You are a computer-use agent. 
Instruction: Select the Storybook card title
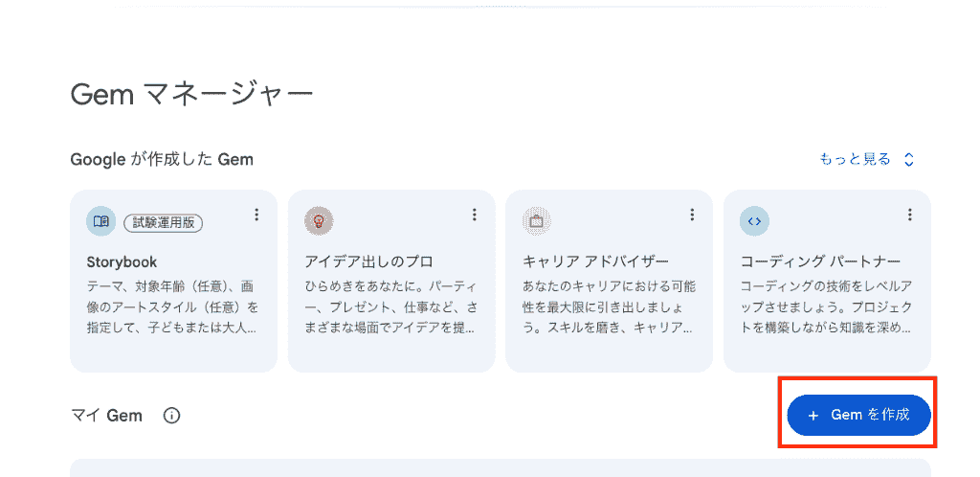coord(122,261)
